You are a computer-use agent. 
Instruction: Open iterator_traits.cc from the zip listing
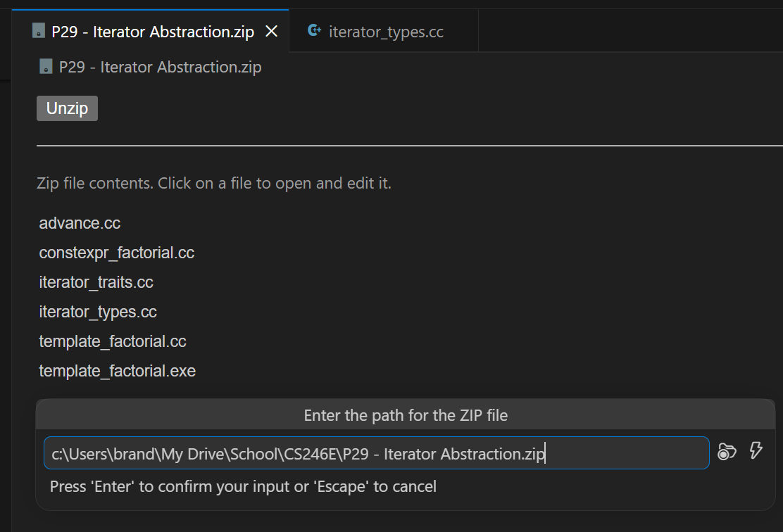click(x=96, y=282)
